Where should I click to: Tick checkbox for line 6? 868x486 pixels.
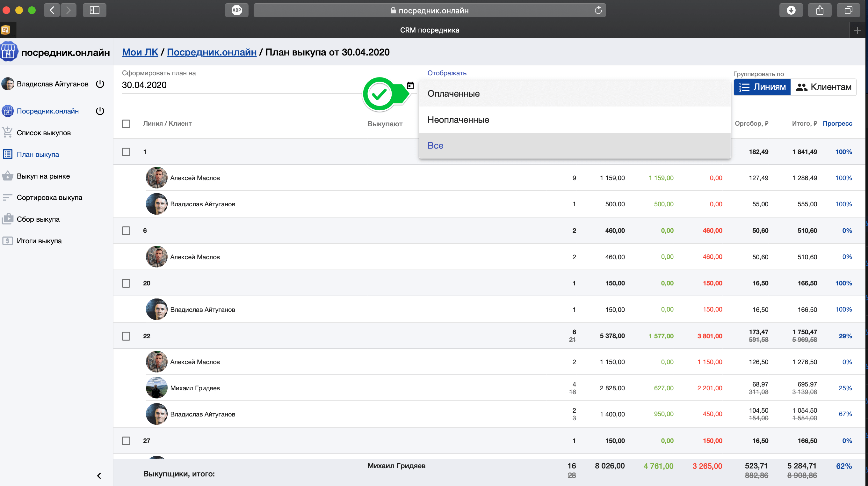126,231
